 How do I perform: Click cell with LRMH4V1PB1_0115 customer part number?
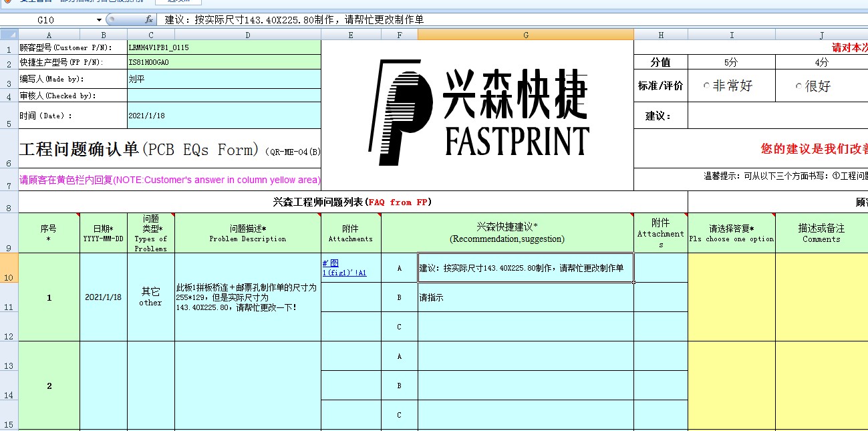pos(224,47)
